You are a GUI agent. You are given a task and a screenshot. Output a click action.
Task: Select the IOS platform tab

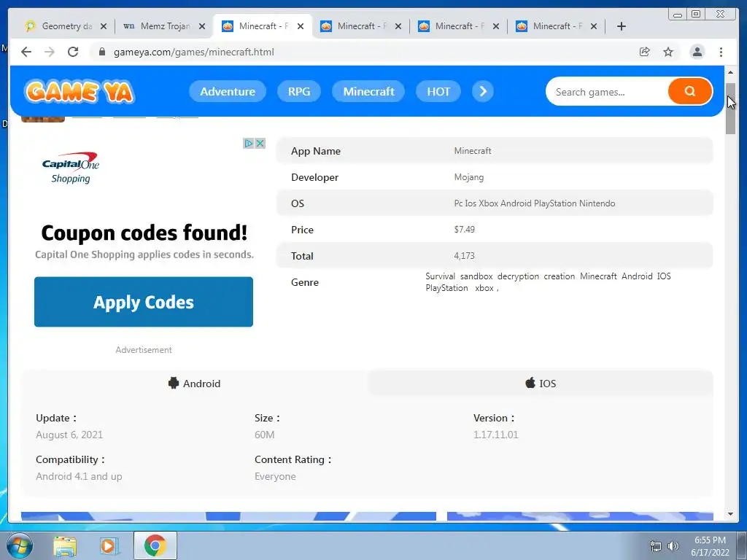coord(541,384)
